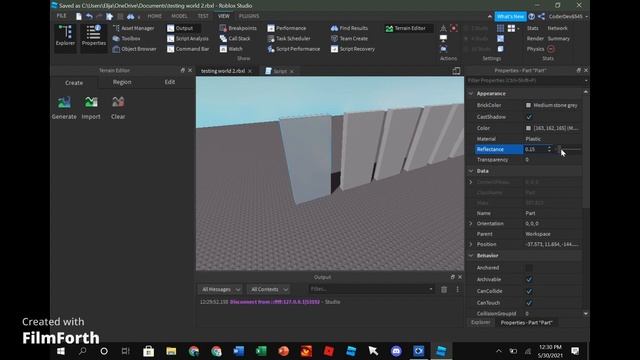Open the FILE menu
Screen dimensions: 640x360
[x=62, y=16]
